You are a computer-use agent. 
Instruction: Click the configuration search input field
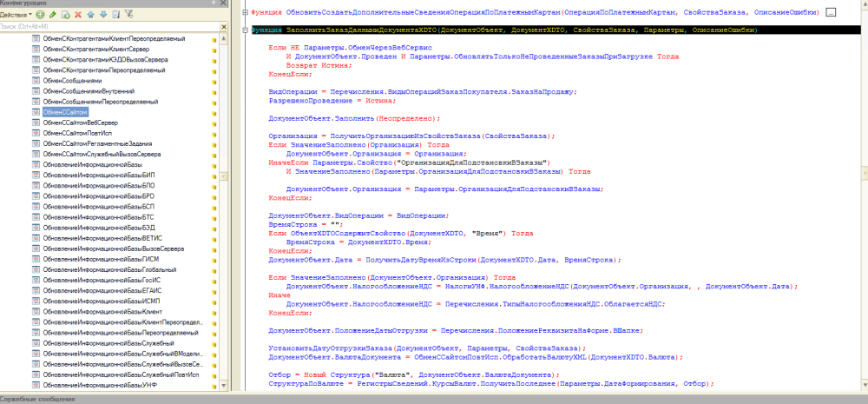pos(104,27)
